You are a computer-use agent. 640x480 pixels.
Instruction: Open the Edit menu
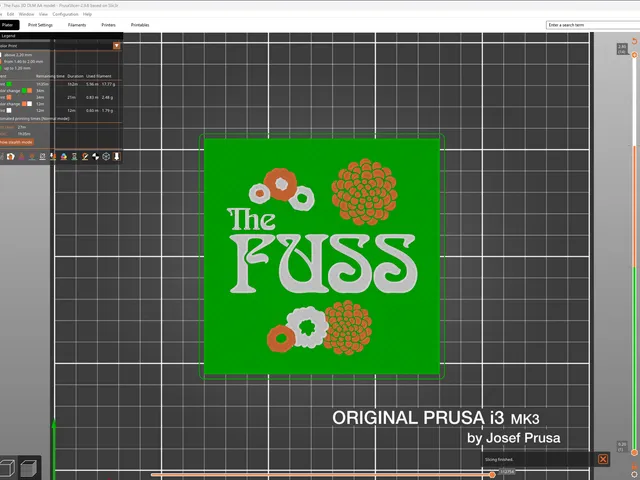10,14
